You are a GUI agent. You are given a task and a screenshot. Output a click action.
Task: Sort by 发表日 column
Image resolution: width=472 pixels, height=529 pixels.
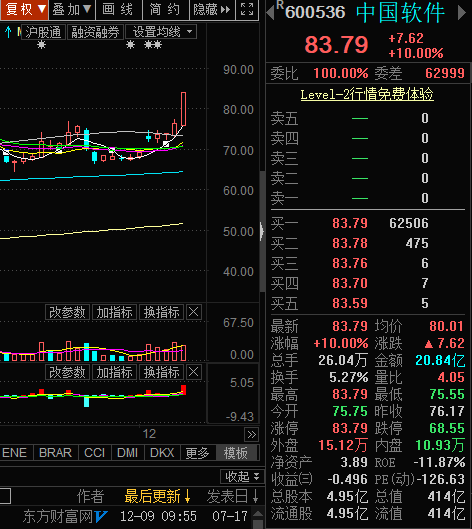[x=233, y=496]
